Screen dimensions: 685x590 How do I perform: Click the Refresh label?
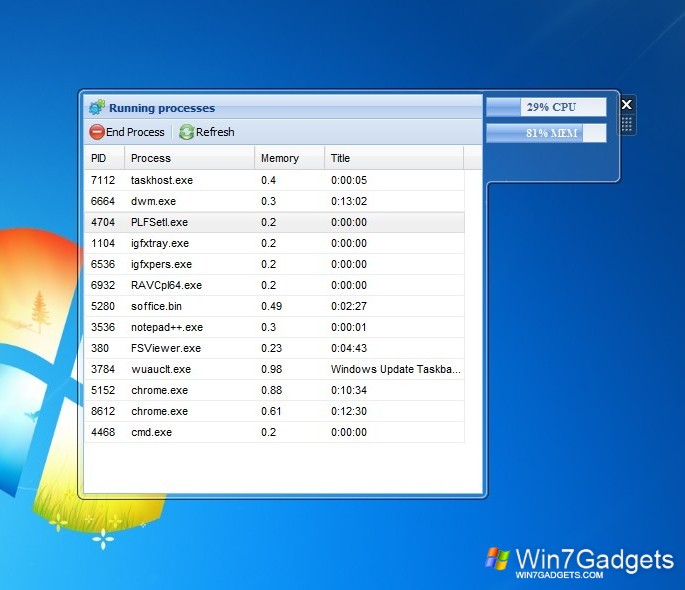coord(215,132)
